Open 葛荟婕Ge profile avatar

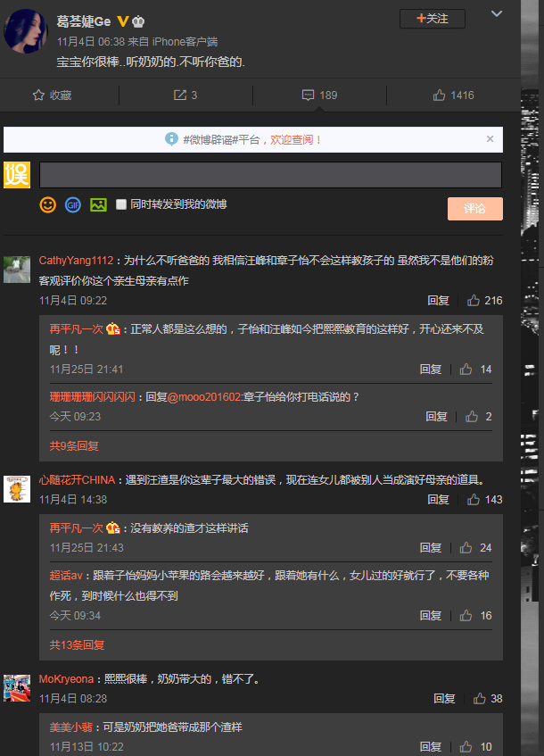click(26, 31)
